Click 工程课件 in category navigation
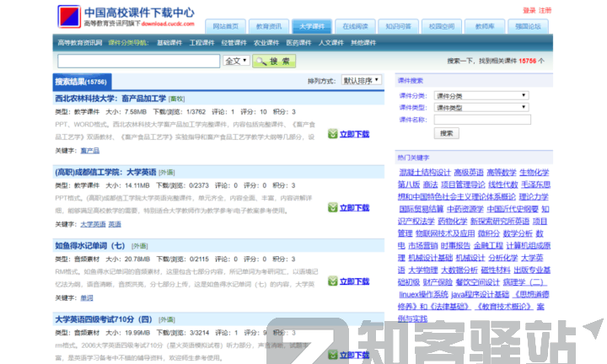 click(201, 42)
